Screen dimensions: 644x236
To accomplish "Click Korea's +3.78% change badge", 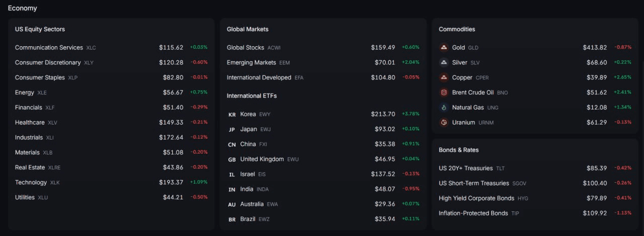I will [411, 114].
